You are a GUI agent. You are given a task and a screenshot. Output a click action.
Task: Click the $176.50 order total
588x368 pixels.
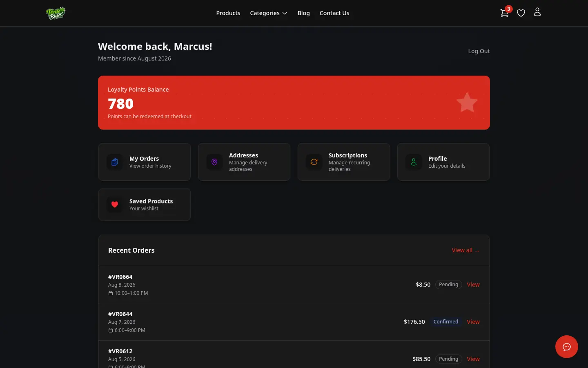[x=414, y=322]
